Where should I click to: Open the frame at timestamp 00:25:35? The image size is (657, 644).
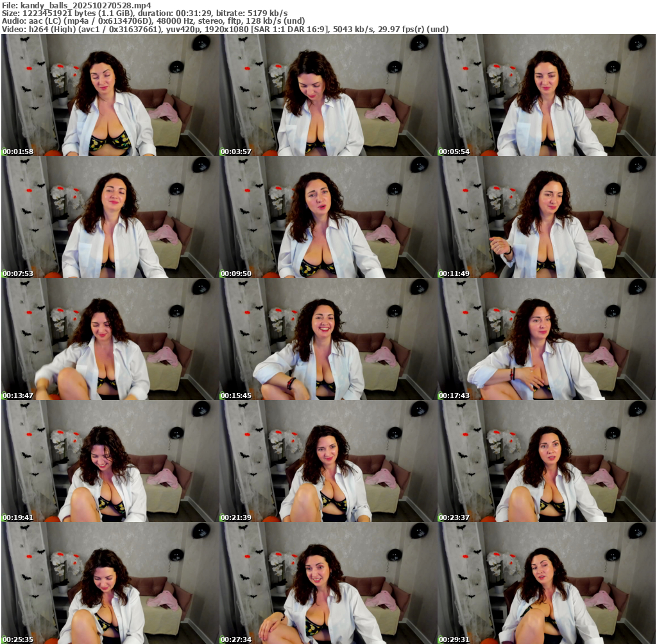click(x=110, y=583)
